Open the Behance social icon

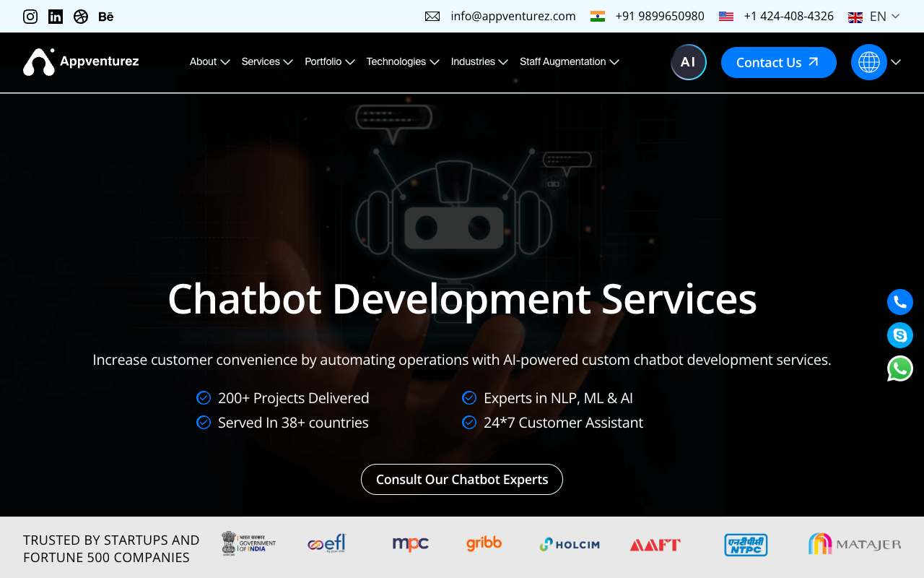106,17
